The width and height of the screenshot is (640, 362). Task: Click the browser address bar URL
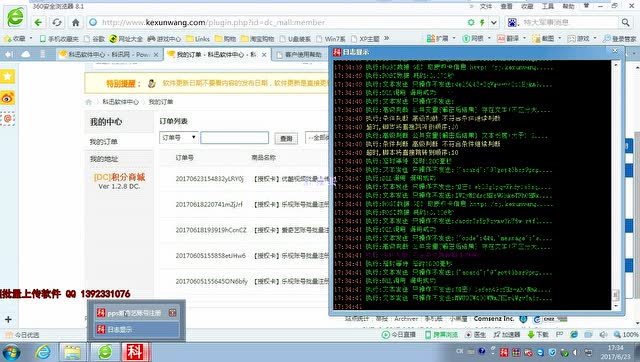coord(213,22)
